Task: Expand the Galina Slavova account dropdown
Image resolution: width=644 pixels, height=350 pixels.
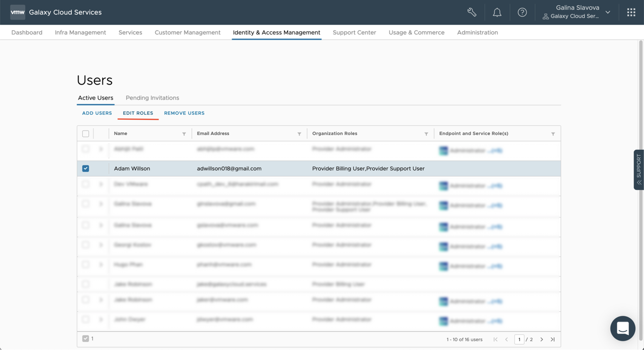Action: 607,12
